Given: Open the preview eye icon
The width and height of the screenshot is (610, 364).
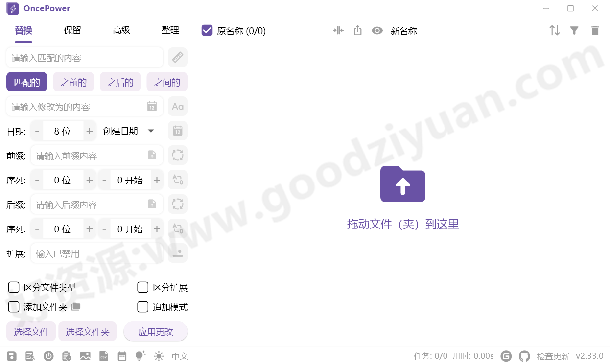Looking at the screenshot, I should point(377,30).
